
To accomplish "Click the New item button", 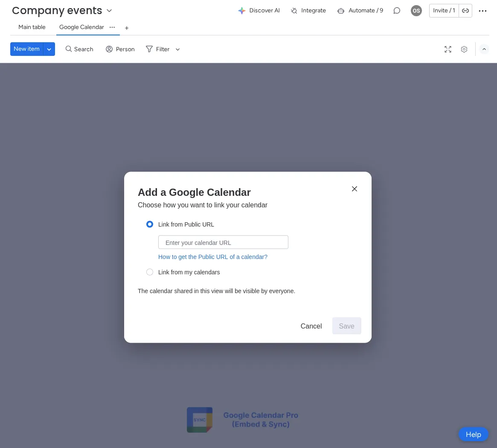I will (x=26, y=49).
